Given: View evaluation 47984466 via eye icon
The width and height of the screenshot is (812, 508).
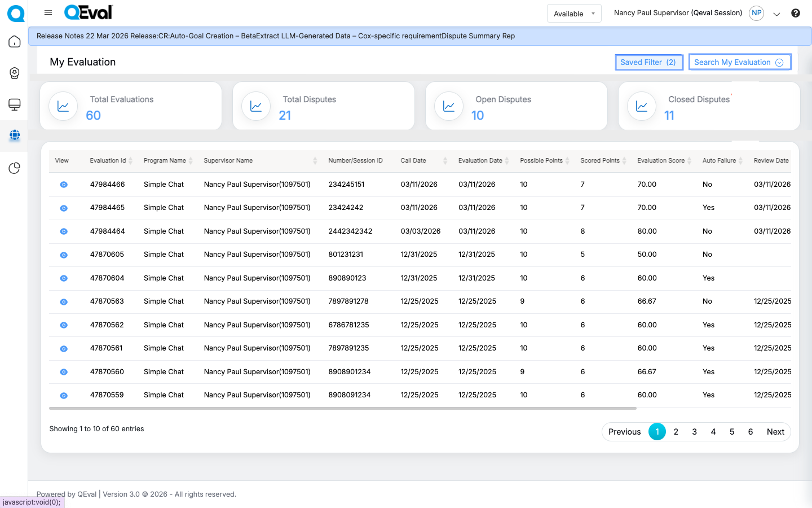Looking at the screenshot, I should [64, 185].
